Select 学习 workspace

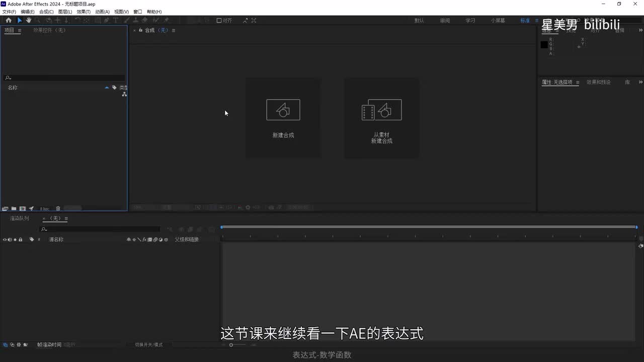pyautogui.click(x=470, y=21)
